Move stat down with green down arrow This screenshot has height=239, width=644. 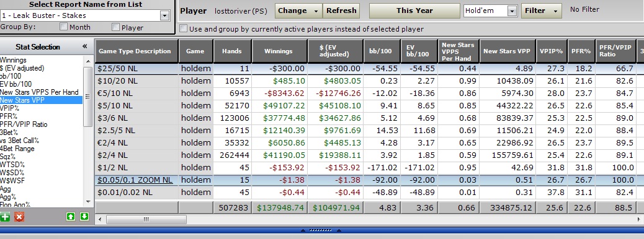(84, 217)
